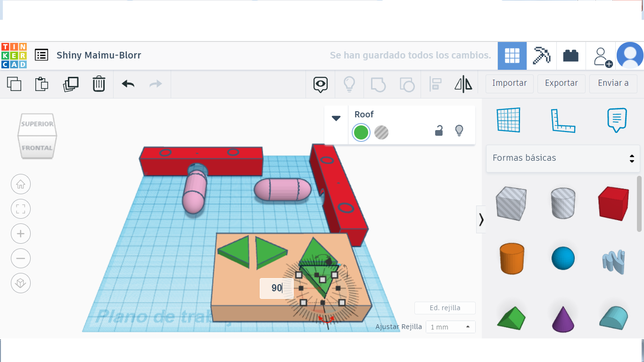Image resolution: width=644 pixels, height=362 pixels.
Task: Toggle the lock on Roof shape
Action: point(439,131)
